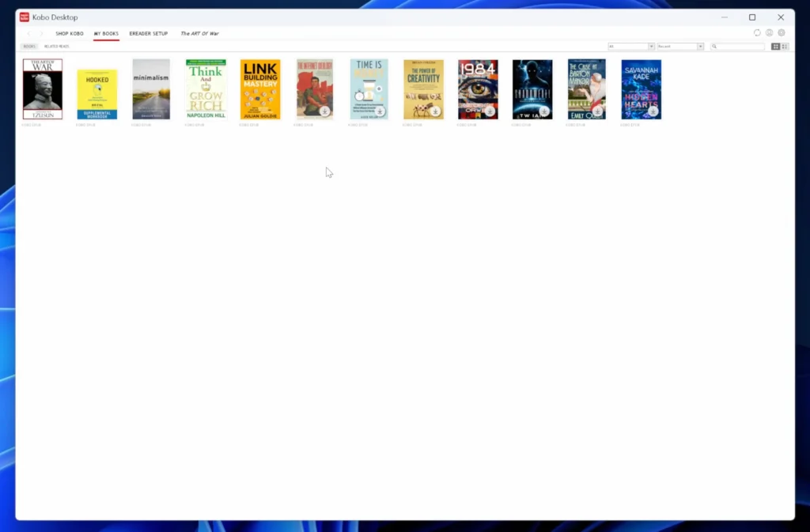Click the Kobo Desktop app logo
Image resolution: width=810 pixels, height=532 pixels.
pyautogui.click(x=25, y=17)
